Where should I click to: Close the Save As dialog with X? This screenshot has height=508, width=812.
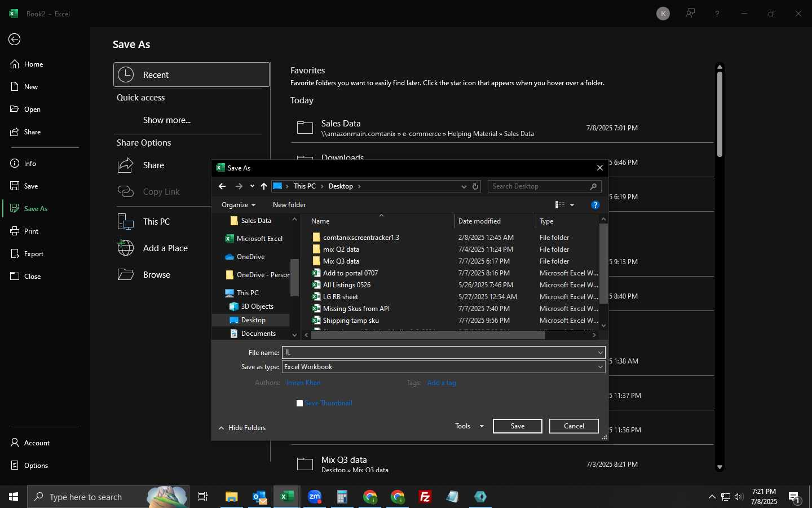(x=600, y=168)
